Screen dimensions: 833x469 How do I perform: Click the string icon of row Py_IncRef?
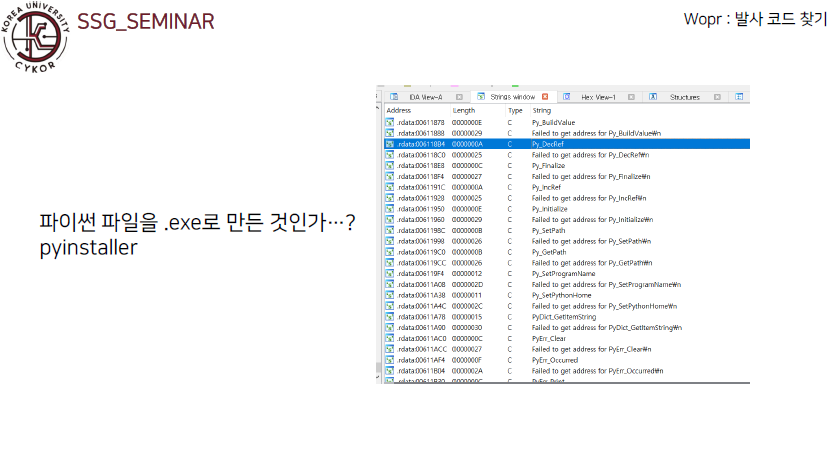(x=390, y=187)
